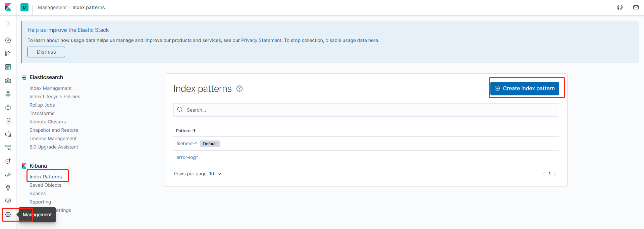Open the Maps icon in sidebar
This screenshot has height=229, width=644.
click(8, 94)
